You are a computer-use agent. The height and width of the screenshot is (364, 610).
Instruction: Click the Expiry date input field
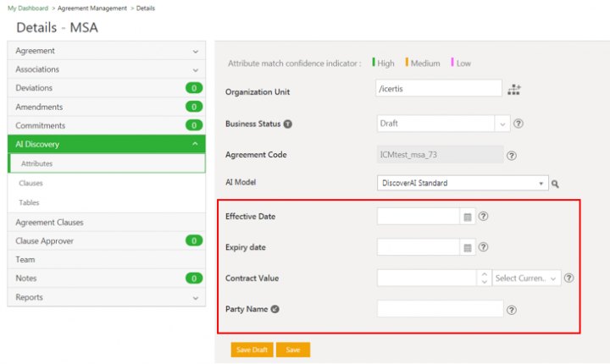pos(419,247)
